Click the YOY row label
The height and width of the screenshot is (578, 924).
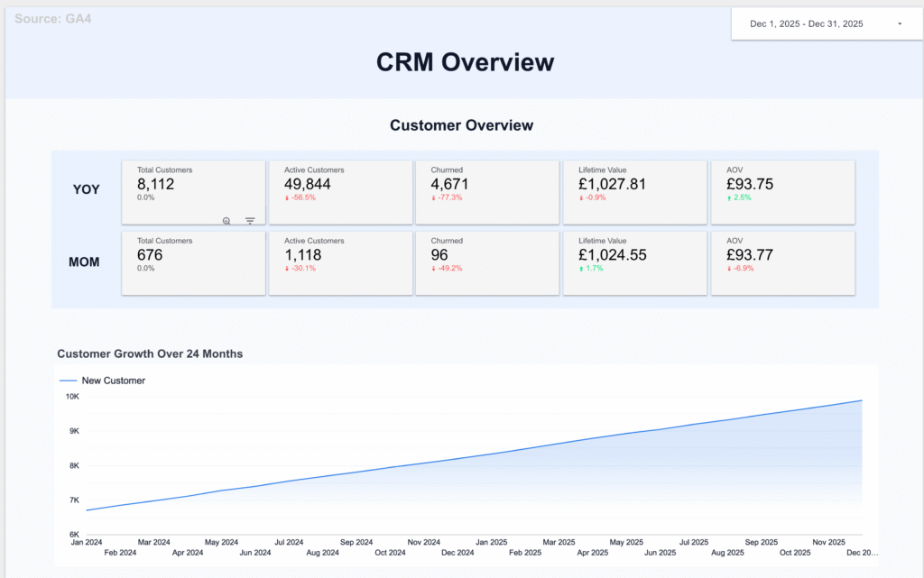(86, 189)
